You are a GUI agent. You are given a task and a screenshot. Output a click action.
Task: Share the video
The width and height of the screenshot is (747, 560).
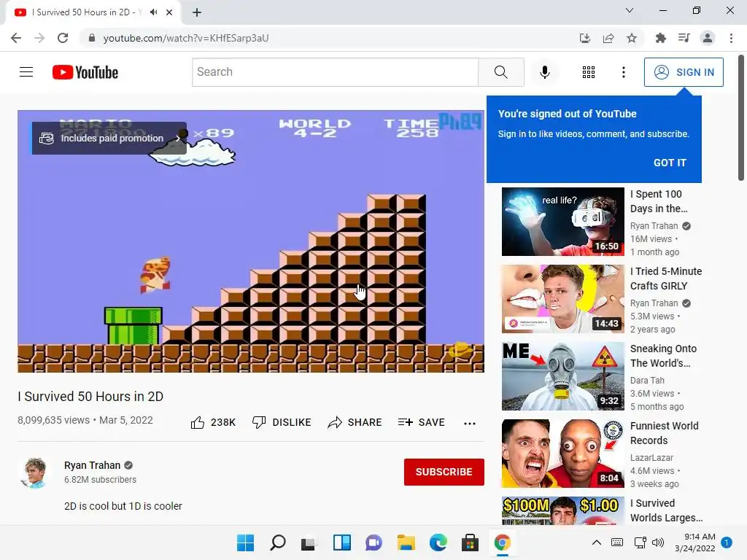355,422
